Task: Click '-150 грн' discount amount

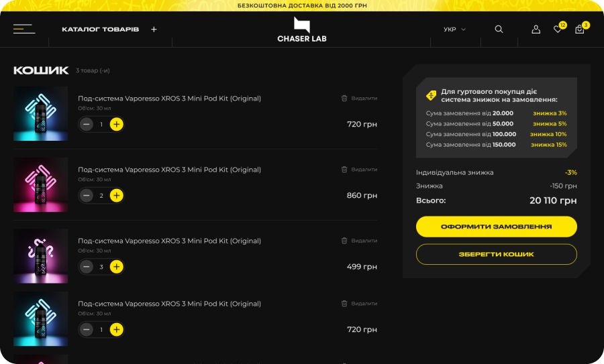Action: pyautogui.click(x=564, y=186)
